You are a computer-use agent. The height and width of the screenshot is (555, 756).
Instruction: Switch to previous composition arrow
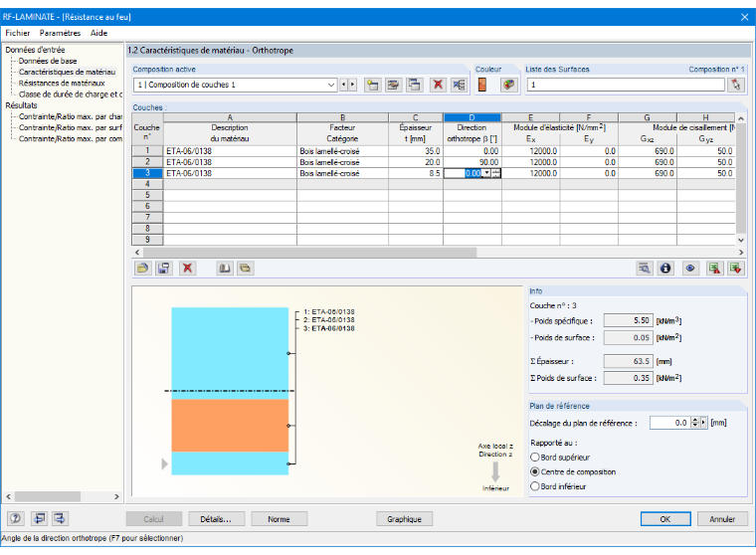(x=343, y=85)
